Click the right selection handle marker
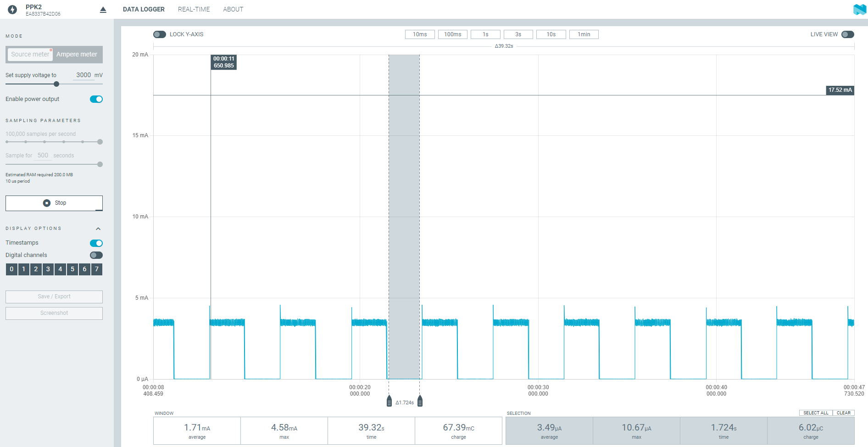 [x=420, y=401]
